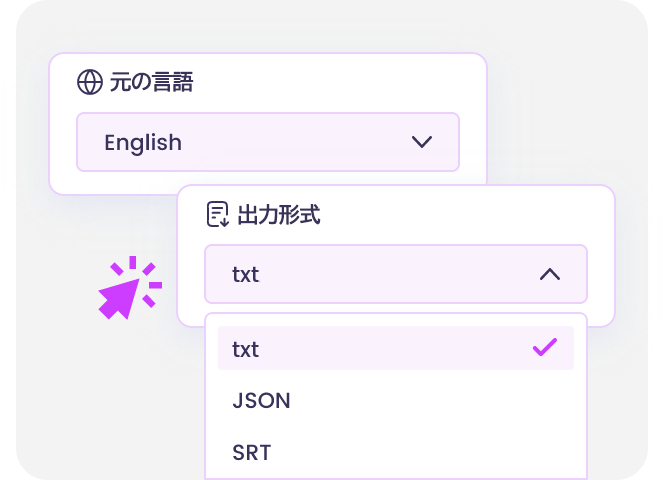
Task: Collapse the output format list with the up chevron
Action: click(x=549, y=274)
